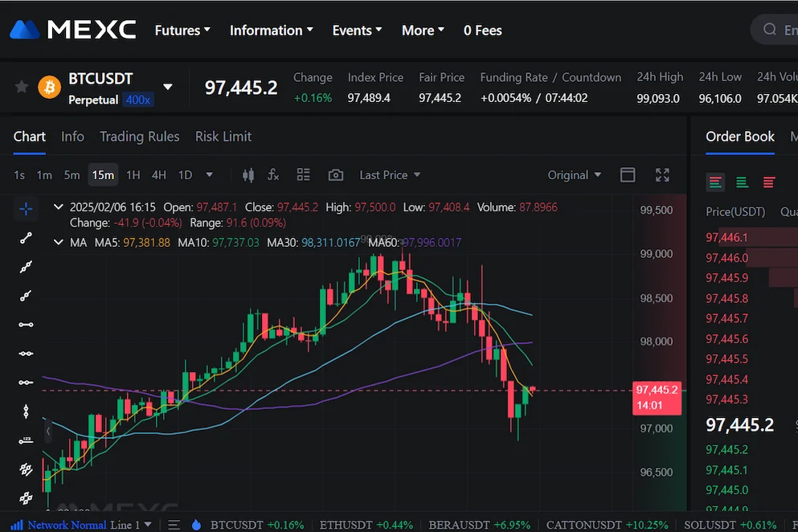
Task: Select the price line 123 tool
Action: click(x=26, y=440)
